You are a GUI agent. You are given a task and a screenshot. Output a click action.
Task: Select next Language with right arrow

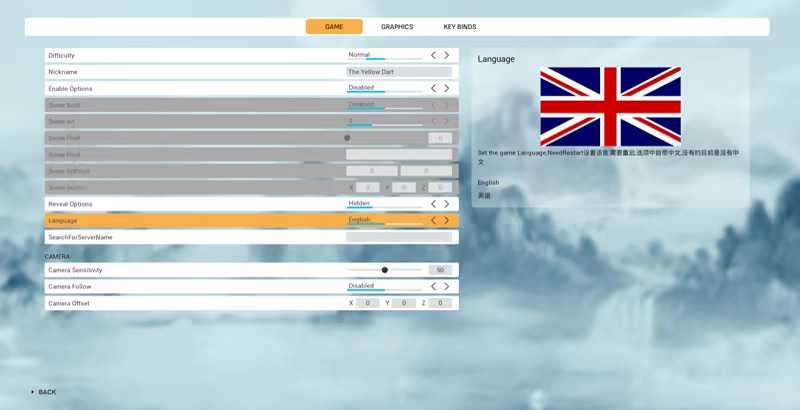(446, 220)
